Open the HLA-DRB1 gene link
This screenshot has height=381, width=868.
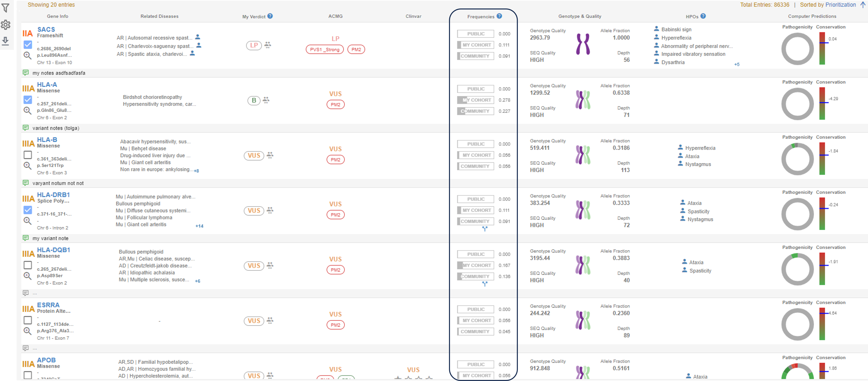click(54, 195)
